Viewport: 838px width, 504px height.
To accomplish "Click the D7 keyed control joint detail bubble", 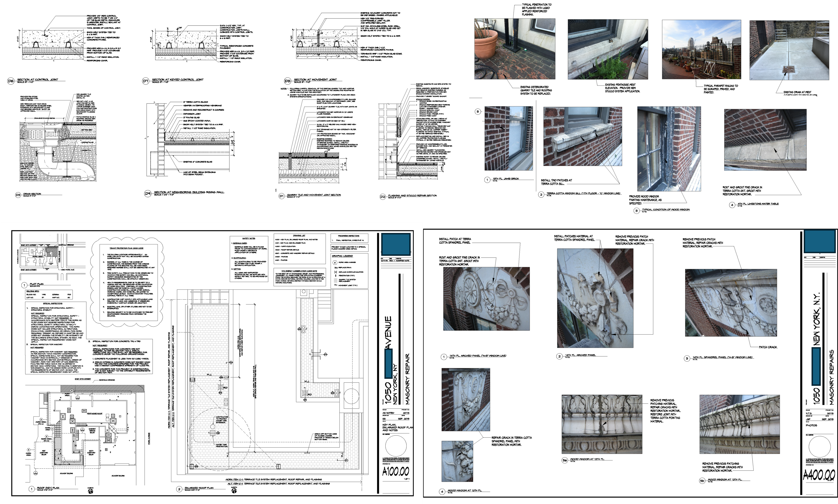I will pyautogui.click(x=146, y=81).
